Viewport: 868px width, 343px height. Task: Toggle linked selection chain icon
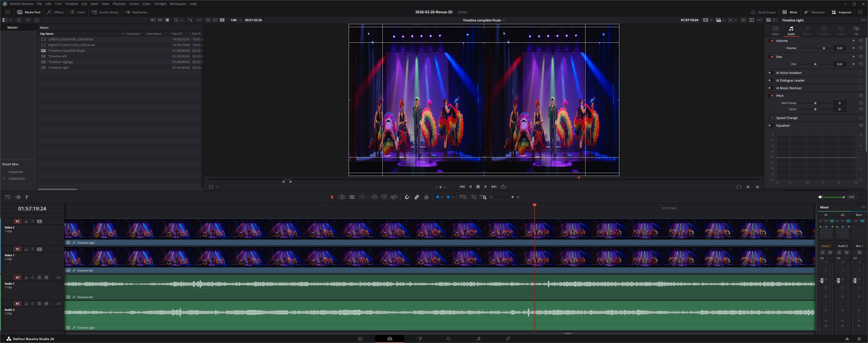click(416, 197)
